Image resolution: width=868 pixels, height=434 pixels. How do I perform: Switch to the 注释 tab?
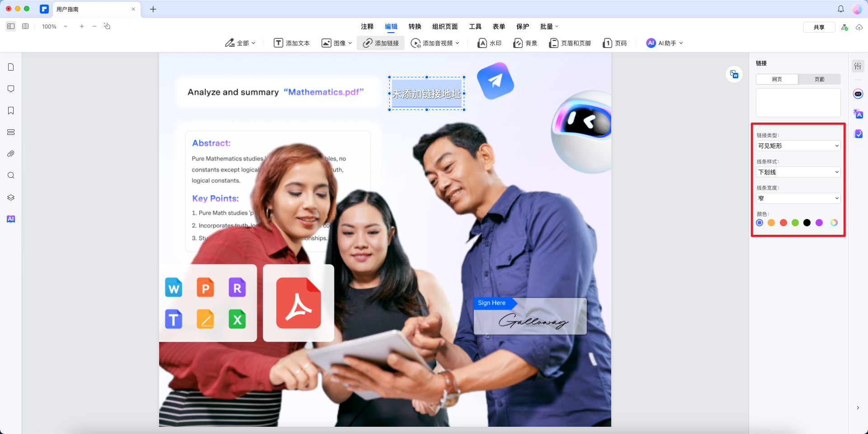(367, 27)
